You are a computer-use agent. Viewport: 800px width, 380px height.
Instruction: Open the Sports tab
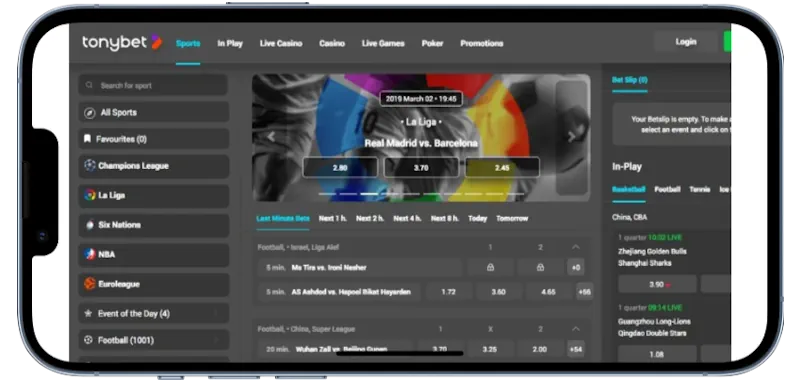pyautogui.click(x=188, y=43)
